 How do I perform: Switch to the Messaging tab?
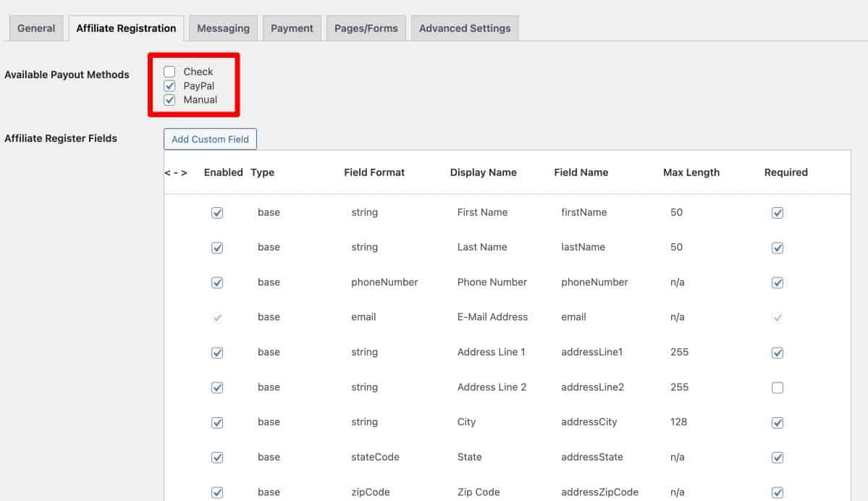point(223,28)
